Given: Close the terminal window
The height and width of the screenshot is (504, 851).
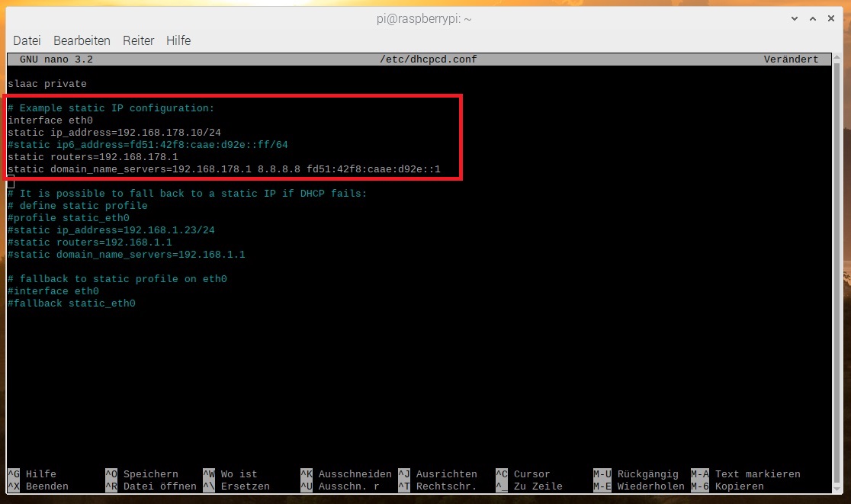Looking at the screenshot, I should coord(833,18).
